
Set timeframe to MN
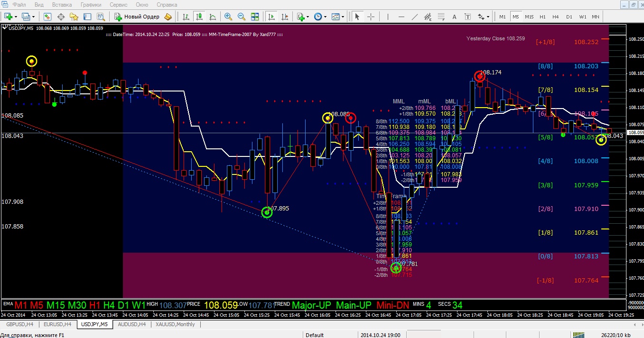(x=596, y=17)
